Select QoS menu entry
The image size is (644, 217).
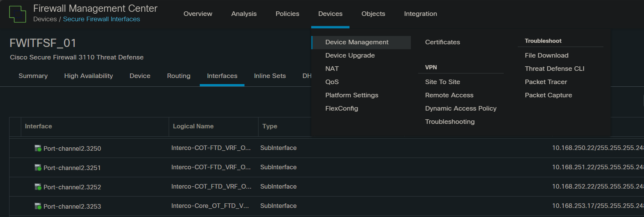pos(332,82)
